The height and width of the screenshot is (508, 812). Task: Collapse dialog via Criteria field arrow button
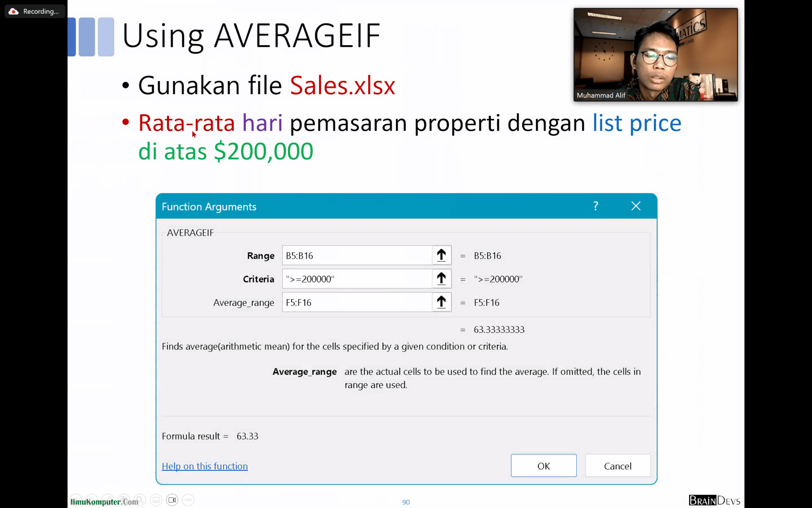pos(441,279)
